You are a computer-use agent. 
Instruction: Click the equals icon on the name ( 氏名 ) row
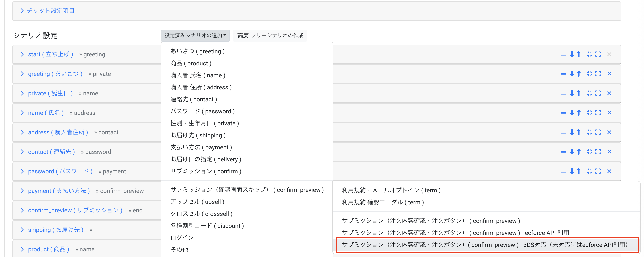tap(564, 113)
